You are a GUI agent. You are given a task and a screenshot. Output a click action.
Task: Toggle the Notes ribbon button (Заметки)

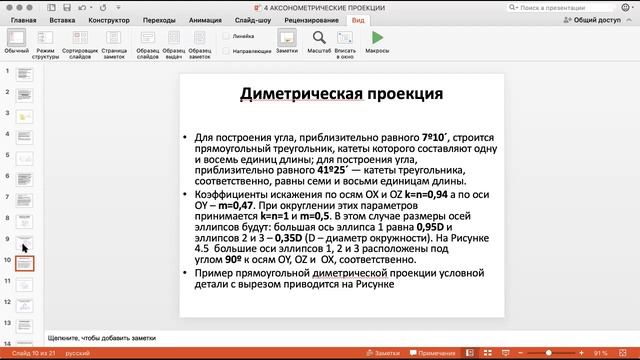pos(287,41)
